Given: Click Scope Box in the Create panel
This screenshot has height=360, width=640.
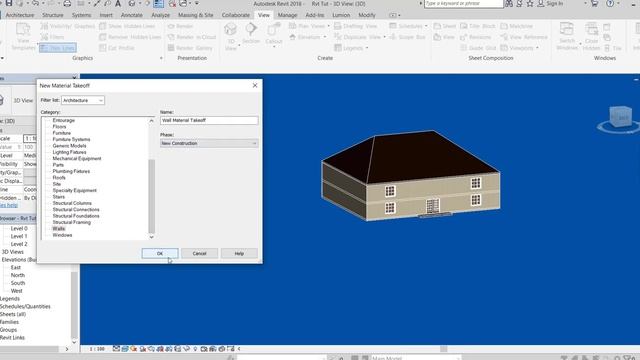Looking at the screenshot, I should pyautogui.click(x=407, y=37).
